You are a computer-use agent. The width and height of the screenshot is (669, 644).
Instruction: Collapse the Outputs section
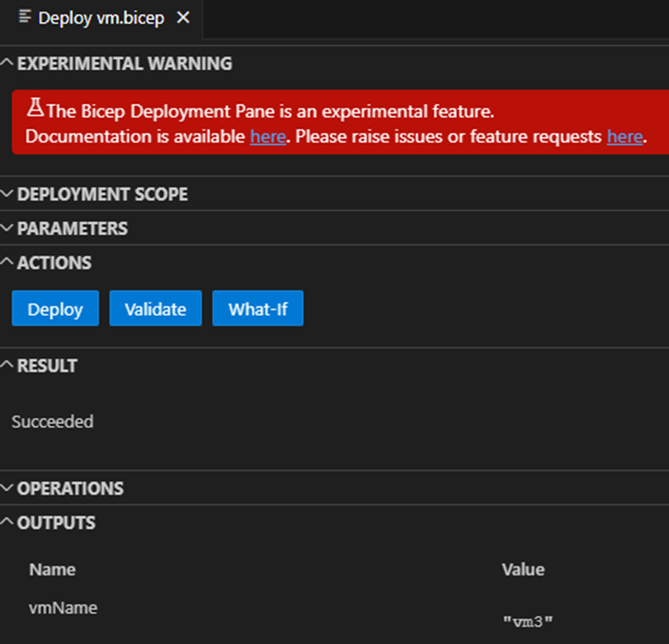(7, 523)
